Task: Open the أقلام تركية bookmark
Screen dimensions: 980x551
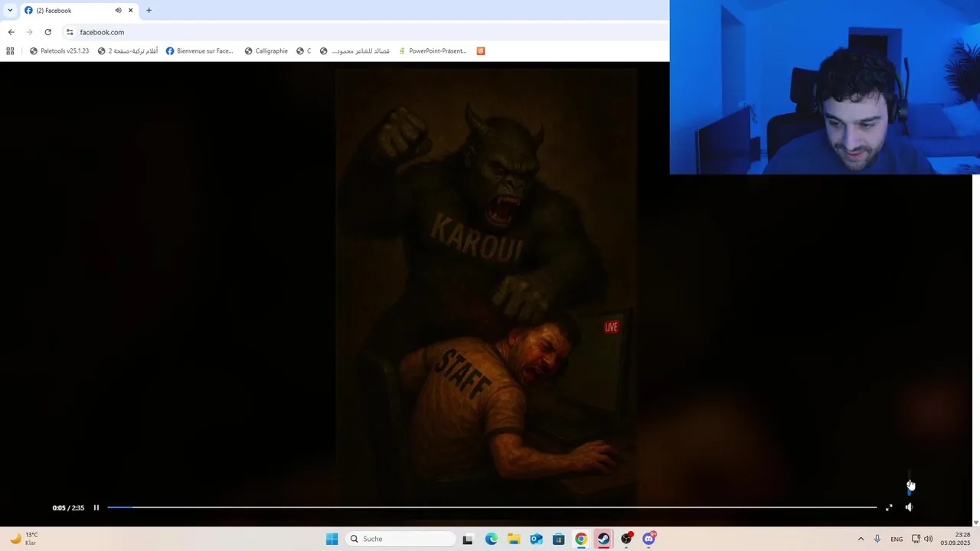Action: tap(127, 51)
